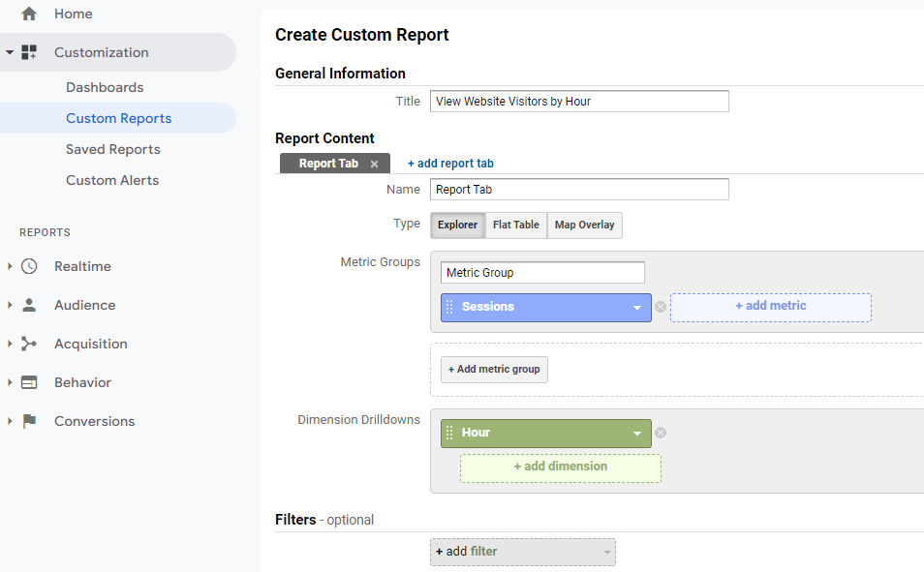
Task: Click the Customization dashboard icon
Action: tap(29, 52)
